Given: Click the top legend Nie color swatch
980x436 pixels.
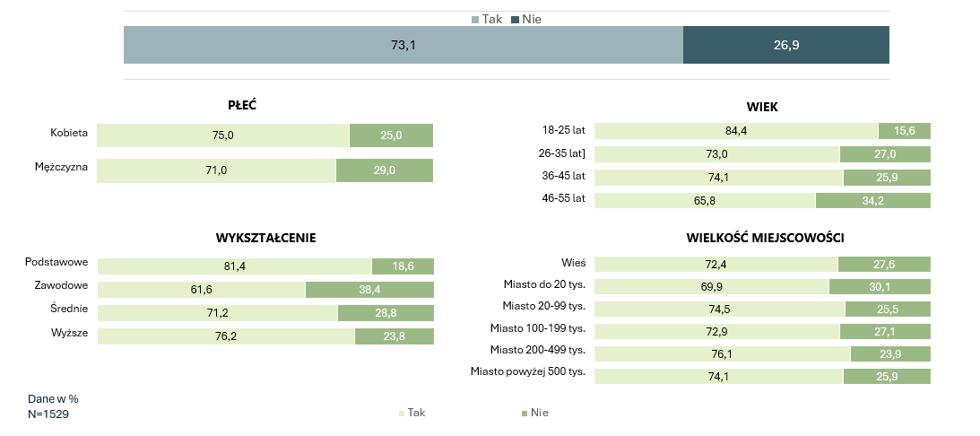Looking at the screenshot, I should click(x=515, y=19).
